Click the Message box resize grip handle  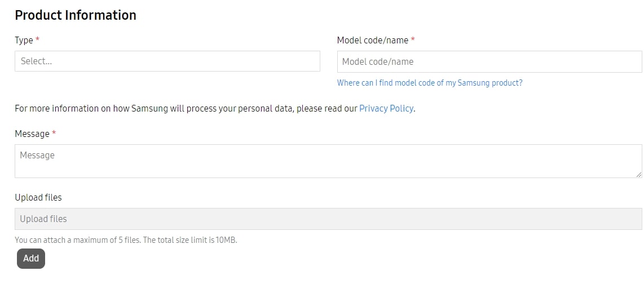coord(639,175)
